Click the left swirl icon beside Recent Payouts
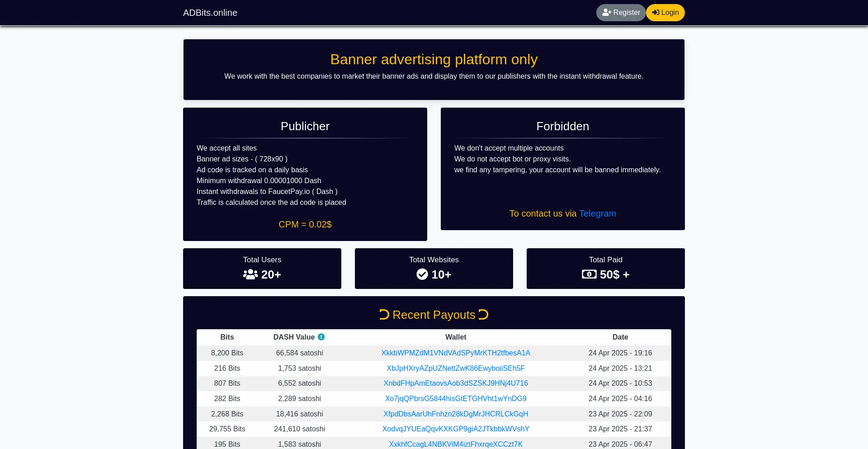Screen dimensions: 868x449 383,314
